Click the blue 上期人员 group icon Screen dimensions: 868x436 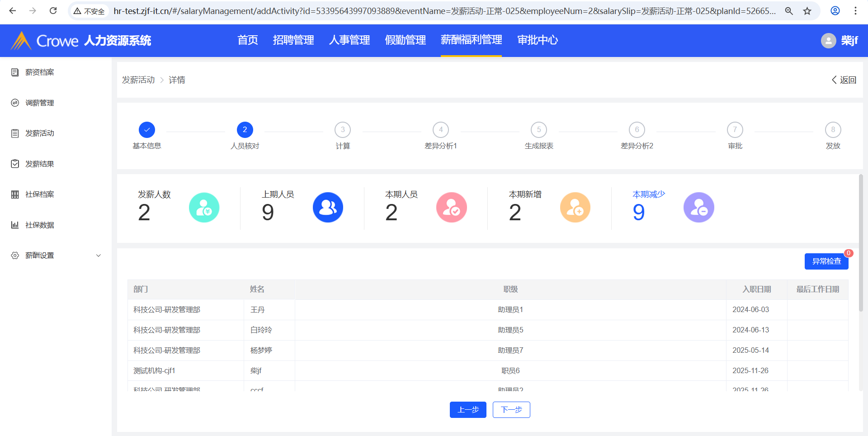[x=328, y=208]
